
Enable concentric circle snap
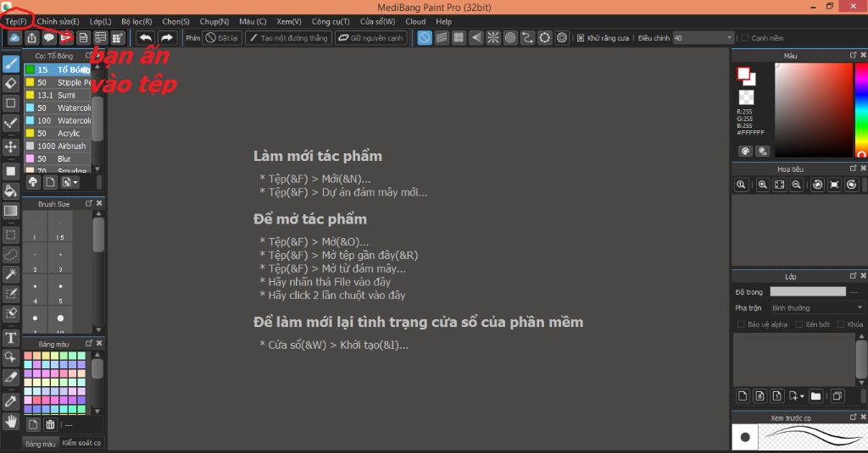click(510, 37)
